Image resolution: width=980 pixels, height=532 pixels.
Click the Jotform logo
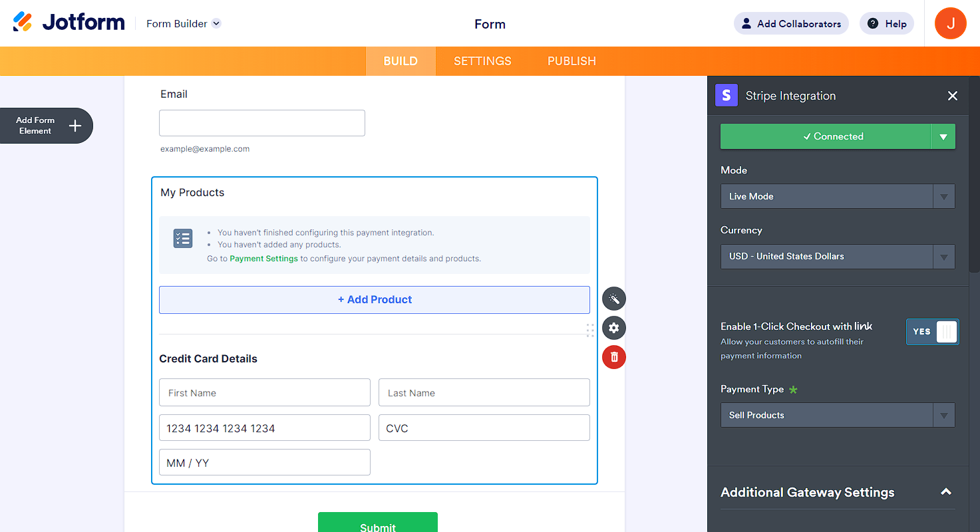pos(69,23)
